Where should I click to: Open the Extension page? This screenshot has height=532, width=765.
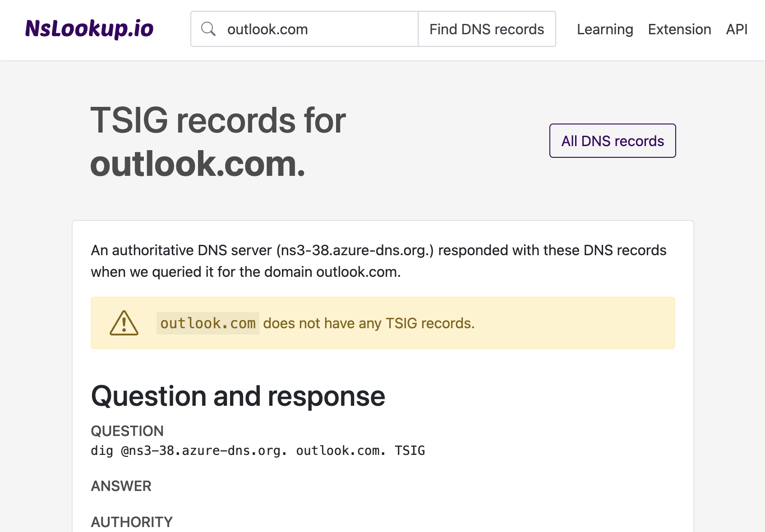(x=679, y=29)
